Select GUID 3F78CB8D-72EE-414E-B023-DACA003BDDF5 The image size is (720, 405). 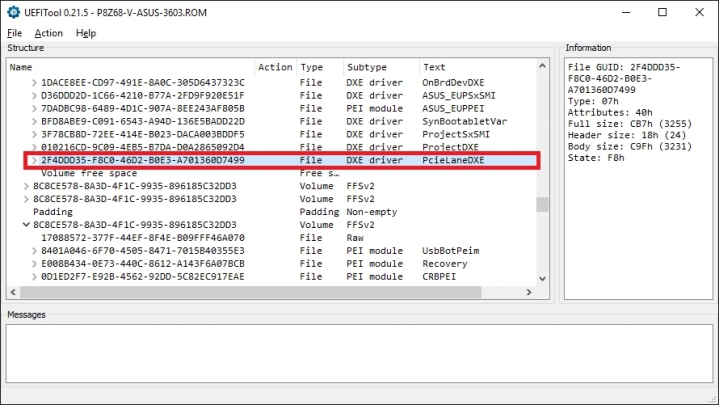[x=143, y=134]
